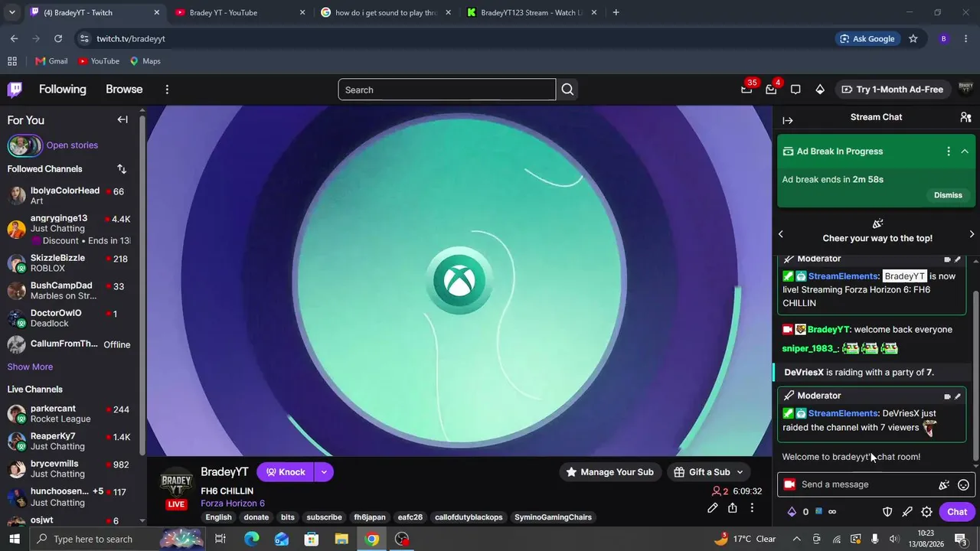Open the emote picker smiley icon
The height and width of the screenshot is (551, 980).
[964, 484]
